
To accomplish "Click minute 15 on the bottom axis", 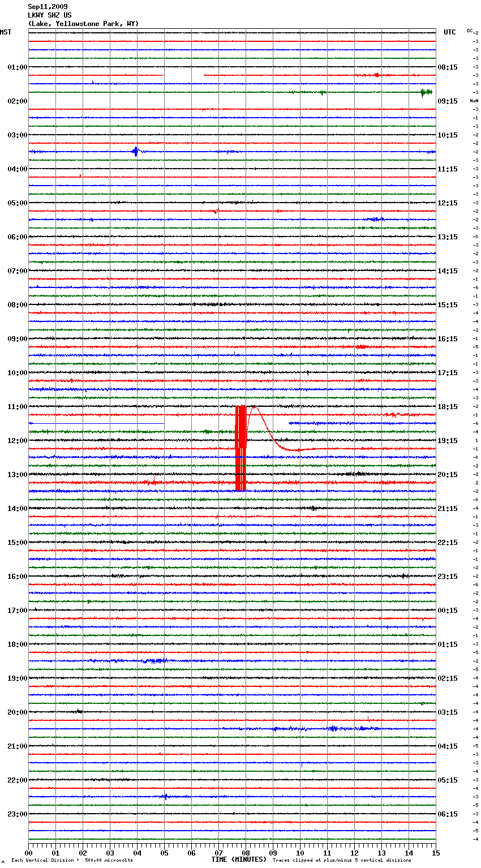I will pos(435,852).
